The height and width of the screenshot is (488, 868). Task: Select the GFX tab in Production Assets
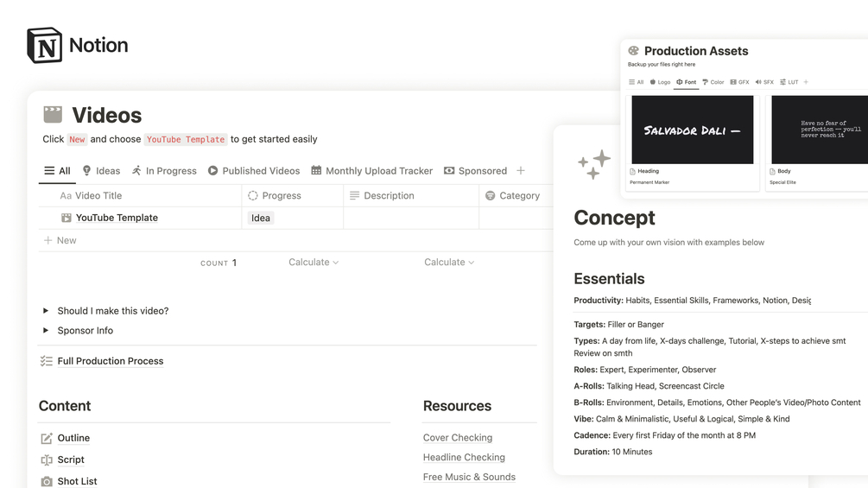(x=739, y=82)
